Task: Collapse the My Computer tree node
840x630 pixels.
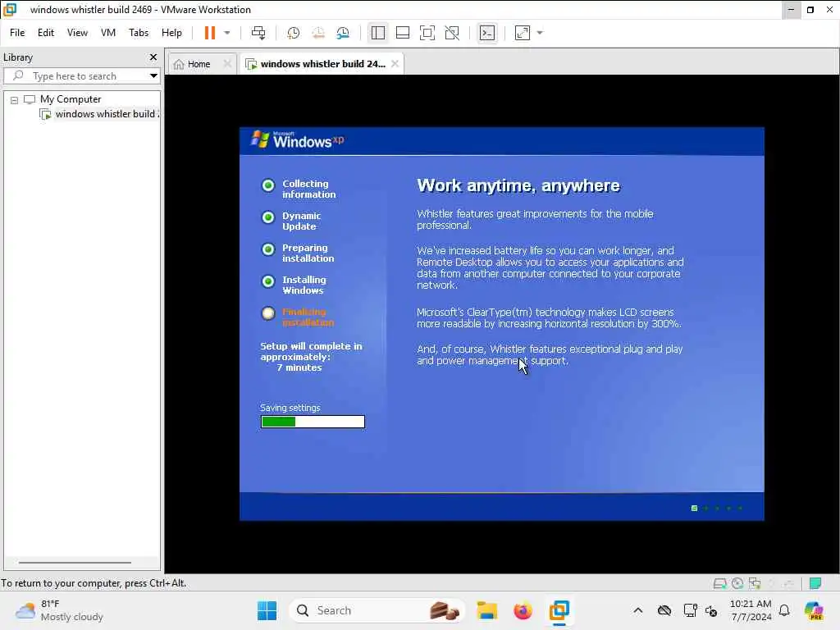Action: (x=15, y=99)
